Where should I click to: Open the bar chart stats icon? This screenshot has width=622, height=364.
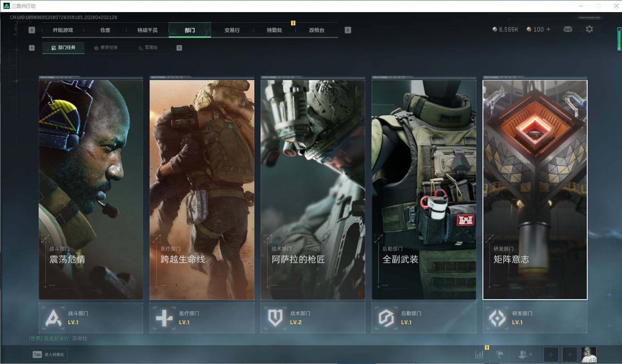[479, 355]
